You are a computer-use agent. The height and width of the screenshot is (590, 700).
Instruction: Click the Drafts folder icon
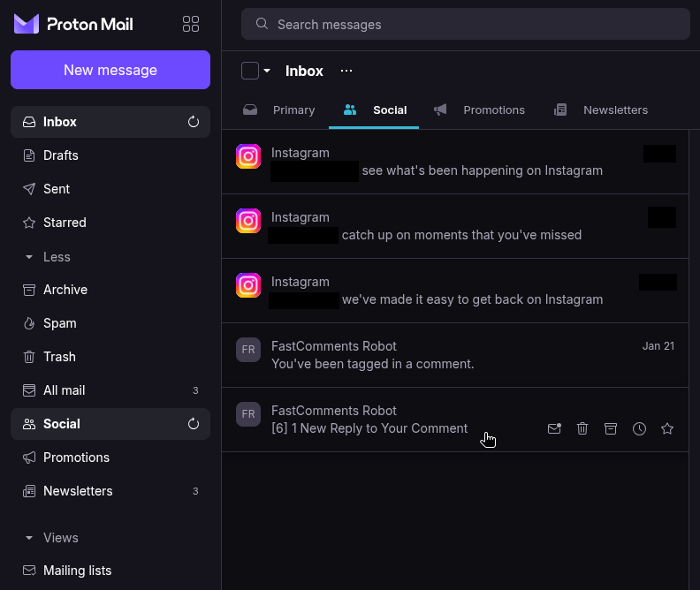point(29,155)
